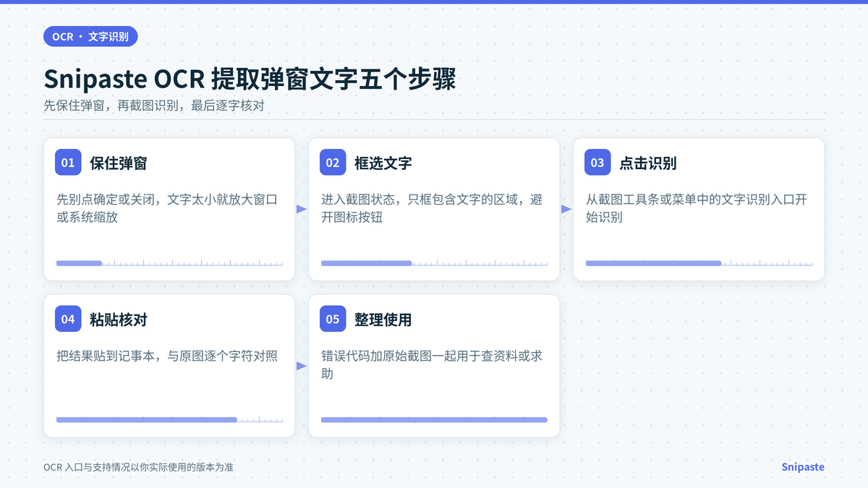This screenshot has width=868, height=488.
Task: Click the 03 step number badge
Action: [x=597, y=163]
